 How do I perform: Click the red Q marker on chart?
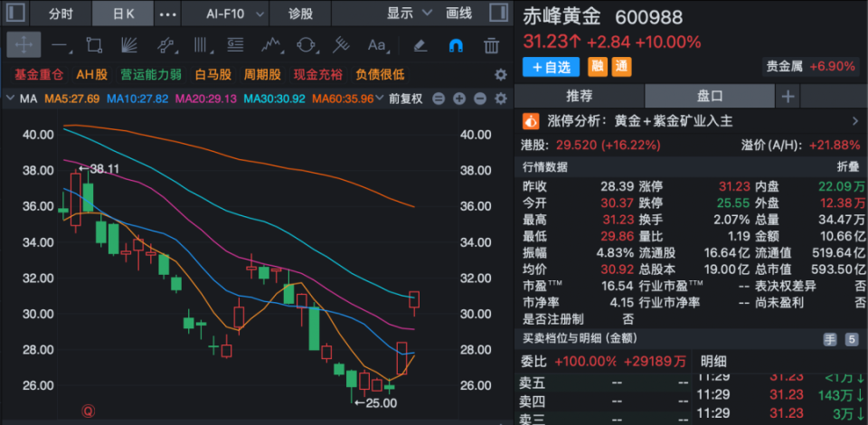tap(88, 411)
